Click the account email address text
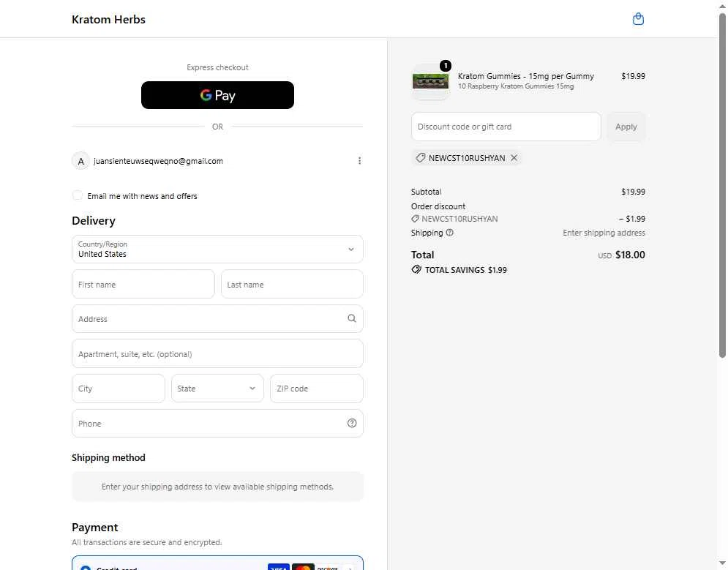Viewport: 728px width, 570px height. click(x=158, y=161)
